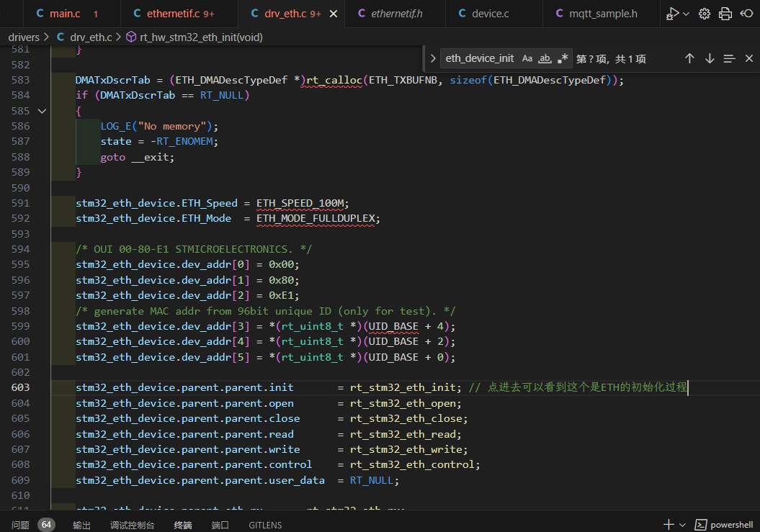The image size is (760, 532).
Task: Click in the eth_device_init search field
Action: tap(480, 58)
